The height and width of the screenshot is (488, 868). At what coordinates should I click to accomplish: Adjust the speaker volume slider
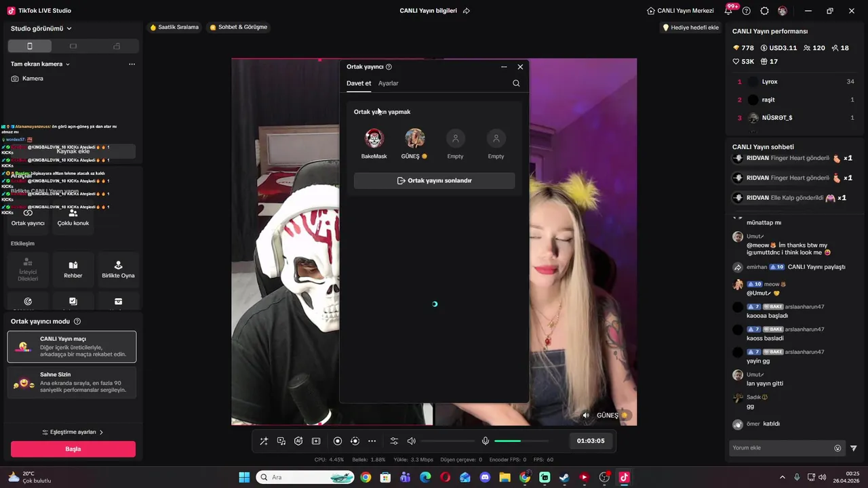[x=448, y=441]
